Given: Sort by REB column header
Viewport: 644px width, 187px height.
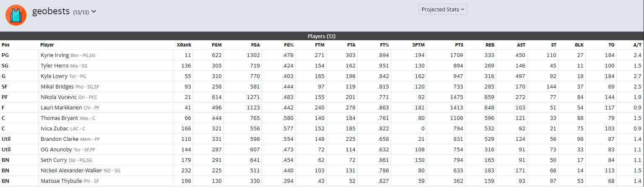Looking at the screenshot, I should coord(490,45).
